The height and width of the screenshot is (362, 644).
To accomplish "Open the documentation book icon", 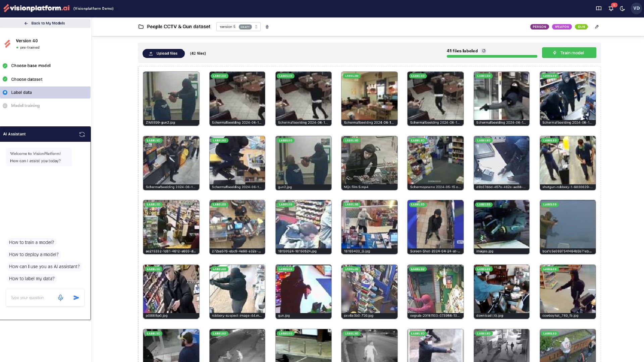I will click(598, 8).
